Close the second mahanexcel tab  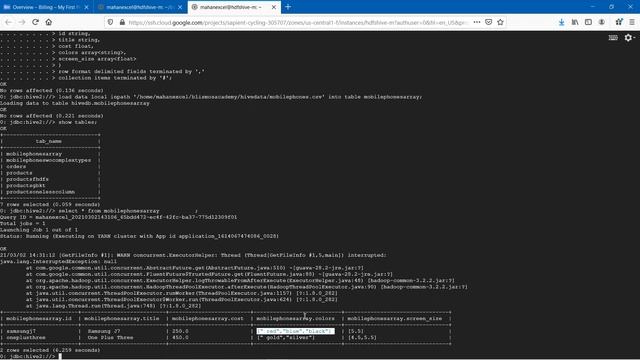click(180, 7)
